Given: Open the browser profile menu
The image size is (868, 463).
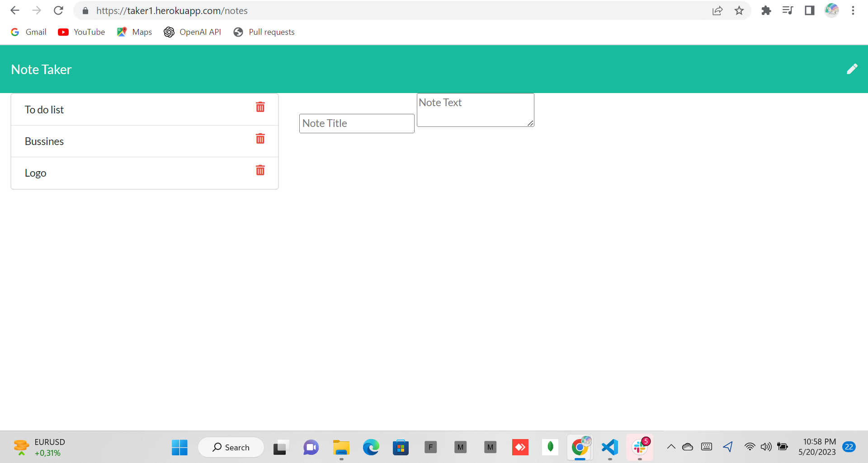Looking at the screenshot, I should (831, 10).
